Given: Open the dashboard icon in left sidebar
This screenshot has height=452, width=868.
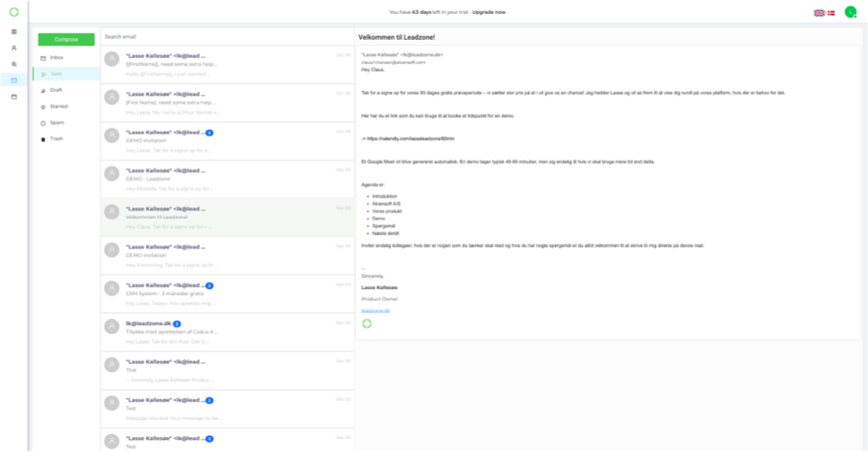Looking at the screenshot, I should 14,32.
